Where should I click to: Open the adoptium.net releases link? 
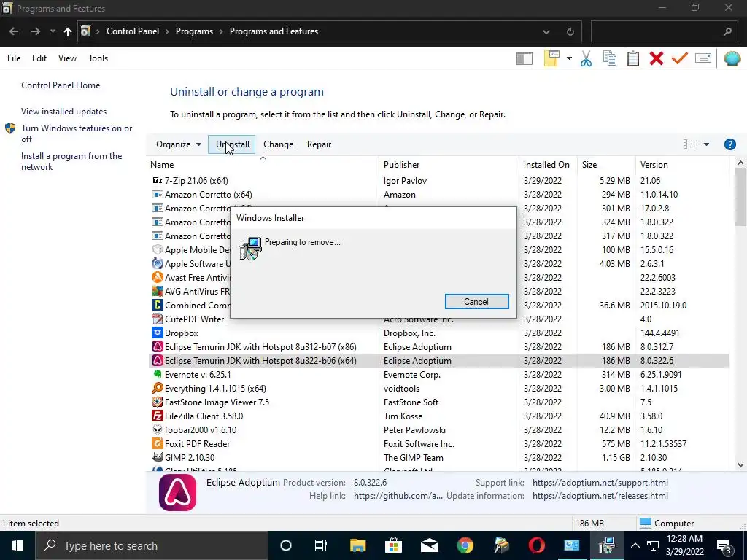pos(600,496)
